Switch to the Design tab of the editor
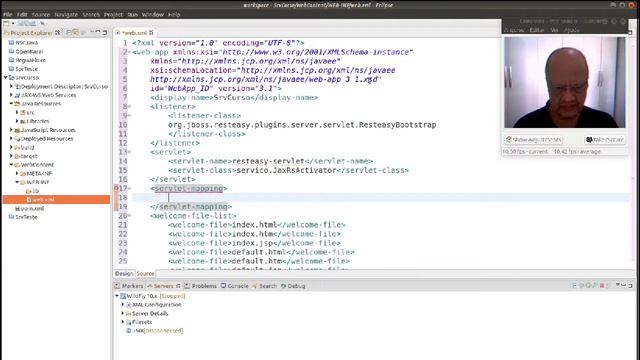640x360 pixels. (x=124, y=273)
